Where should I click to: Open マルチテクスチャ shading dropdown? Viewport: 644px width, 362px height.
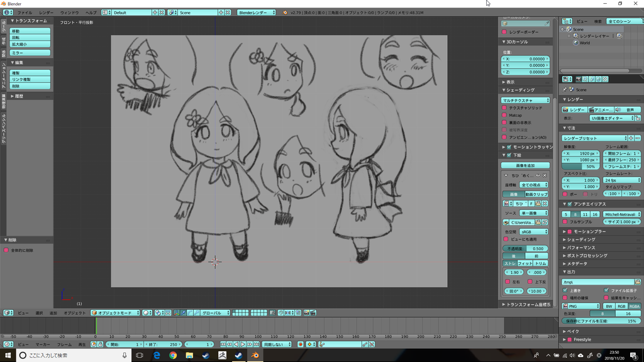(x=525, y=100)
